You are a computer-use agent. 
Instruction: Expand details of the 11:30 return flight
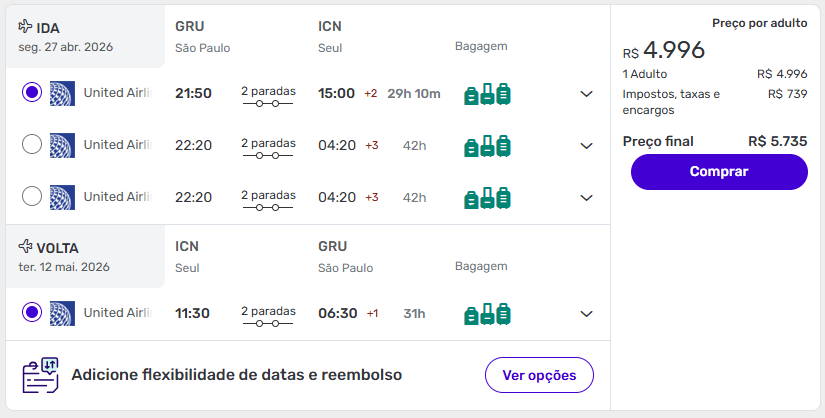click(x=587, y=314)
